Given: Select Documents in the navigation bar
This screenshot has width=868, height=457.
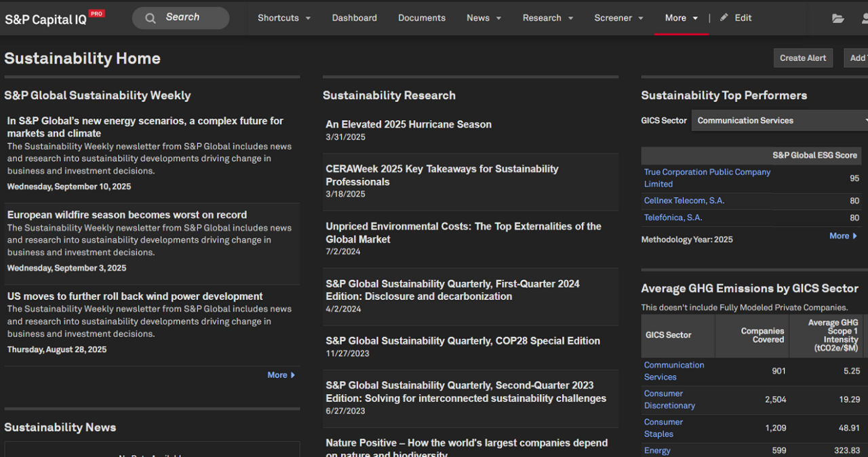Looking at the screenshot, I should (421, 18).
